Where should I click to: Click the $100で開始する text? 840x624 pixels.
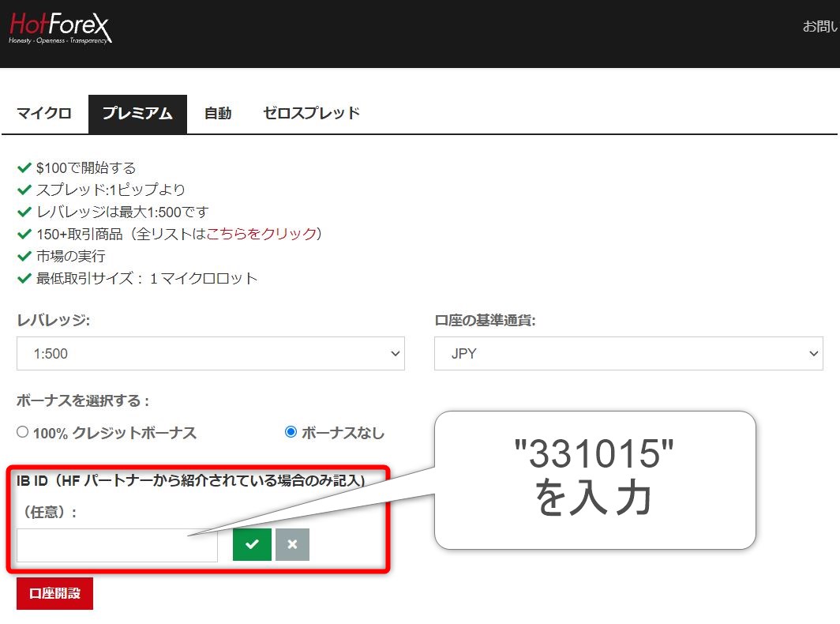(86, 167)
